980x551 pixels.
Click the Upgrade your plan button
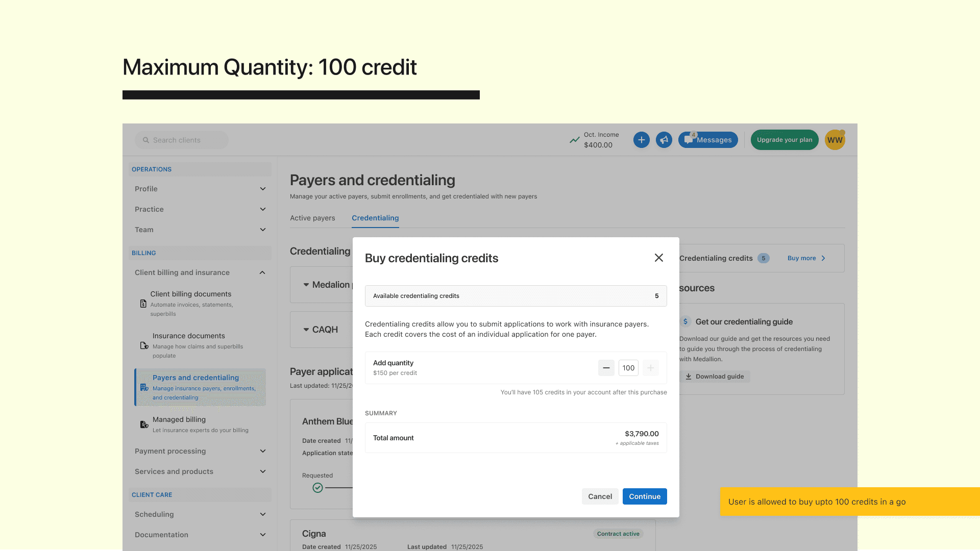point(785,140)
